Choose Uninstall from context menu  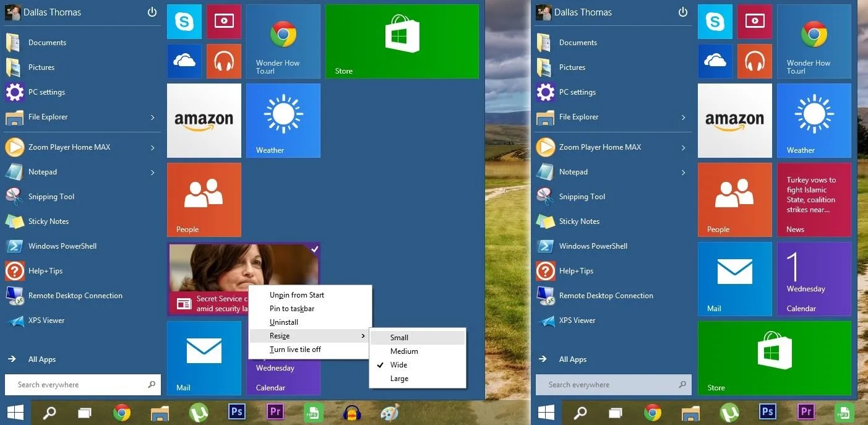pyautogui.click(x=310, y=322)
